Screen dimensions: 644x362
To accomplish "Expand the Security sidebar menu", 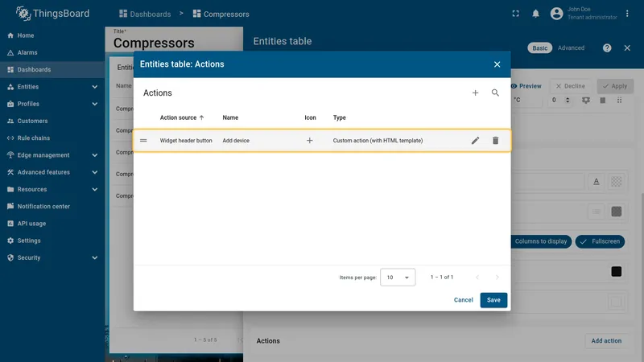I will (x=52, y=257).
